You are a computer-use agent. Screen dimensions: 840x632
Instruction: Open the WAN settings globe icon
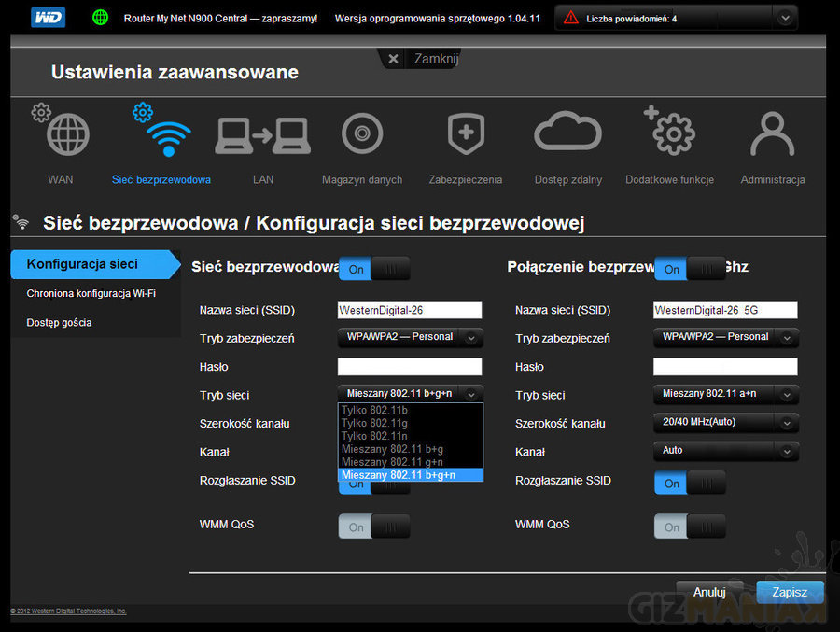67,135
